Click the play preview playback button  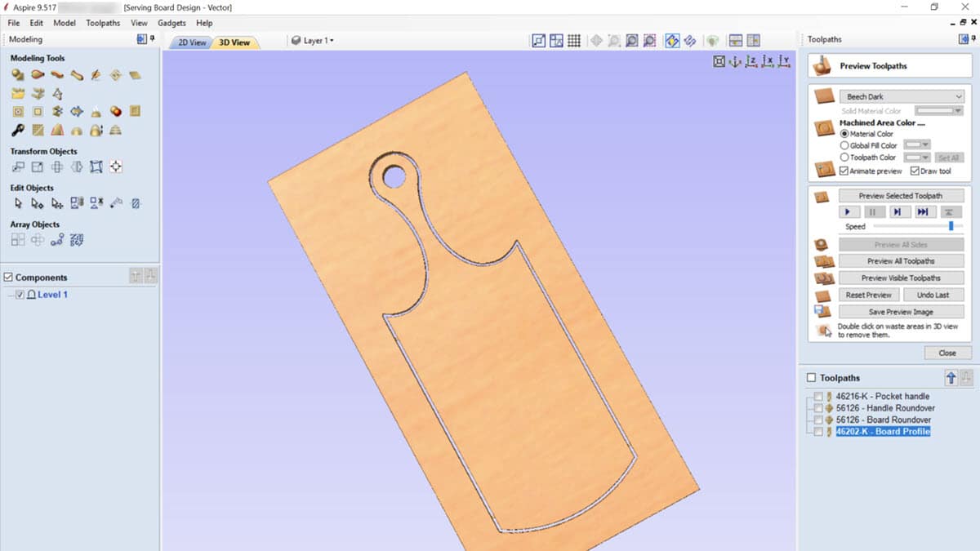849,211
